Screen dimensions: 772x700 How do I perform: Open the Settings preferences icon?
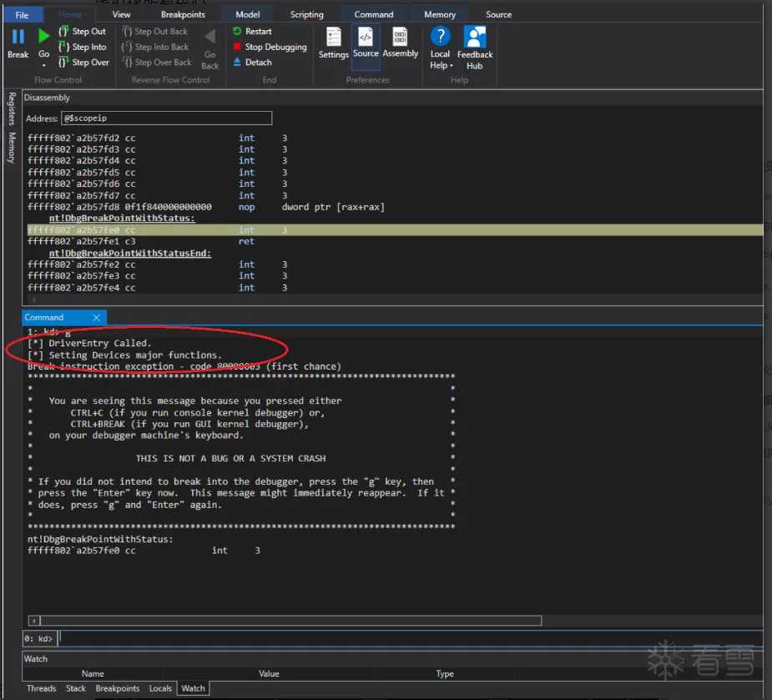click(x=333, y=38)
